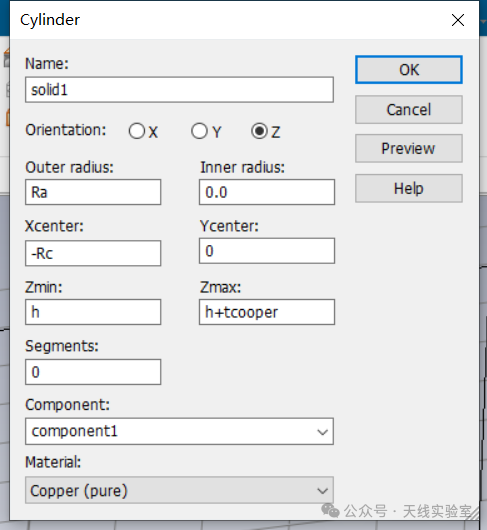Click the component1 combo box arrow

322,432
